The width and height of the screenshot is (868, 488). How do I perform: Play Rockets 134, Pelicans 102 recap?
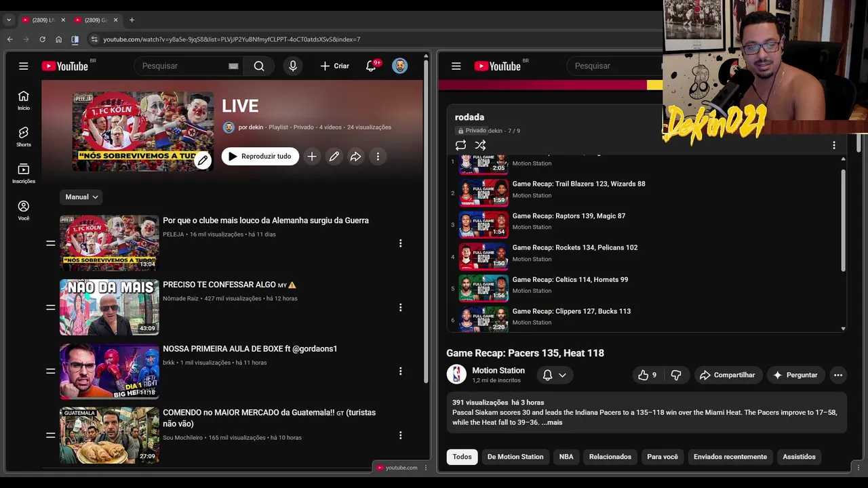574,247
